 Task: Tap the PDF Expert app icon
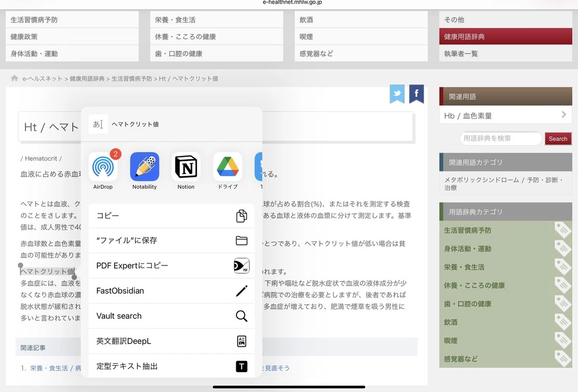(241, 266)
